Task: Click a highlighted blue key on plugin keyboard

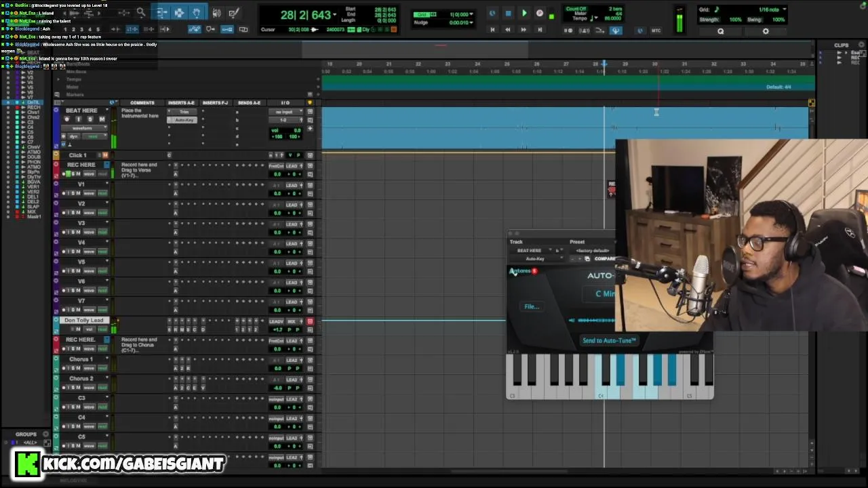Action: coord(620,369)
